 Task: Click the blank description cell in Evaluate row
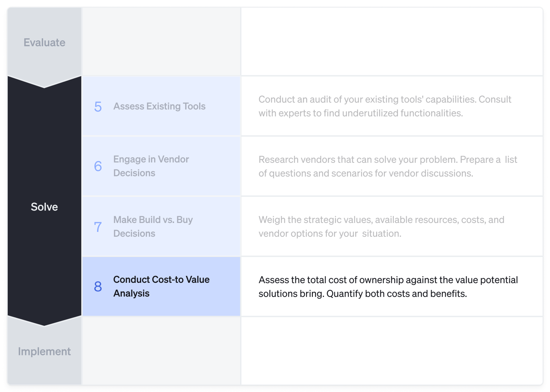[392, 42]
